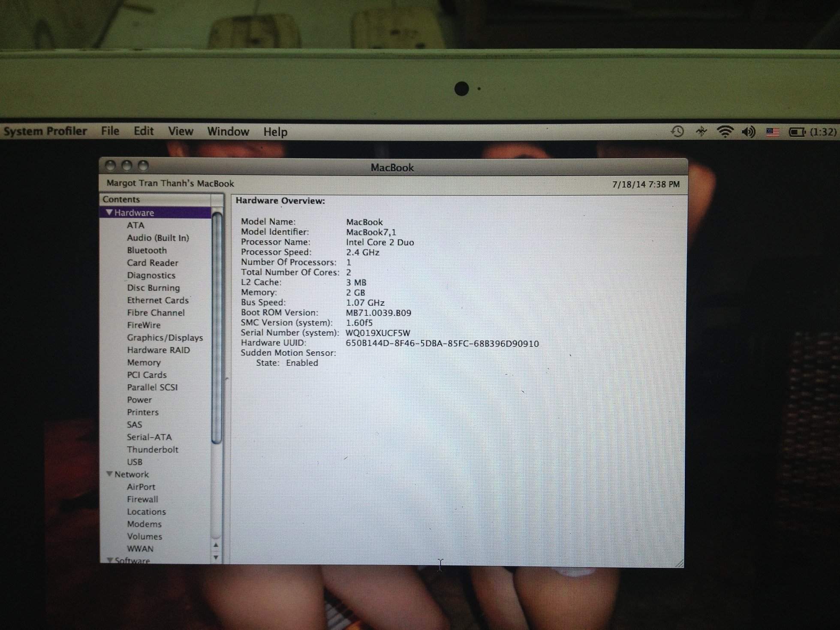Click the battery time remaining (1:32)

pyautogui.click(x=823, y=132)
